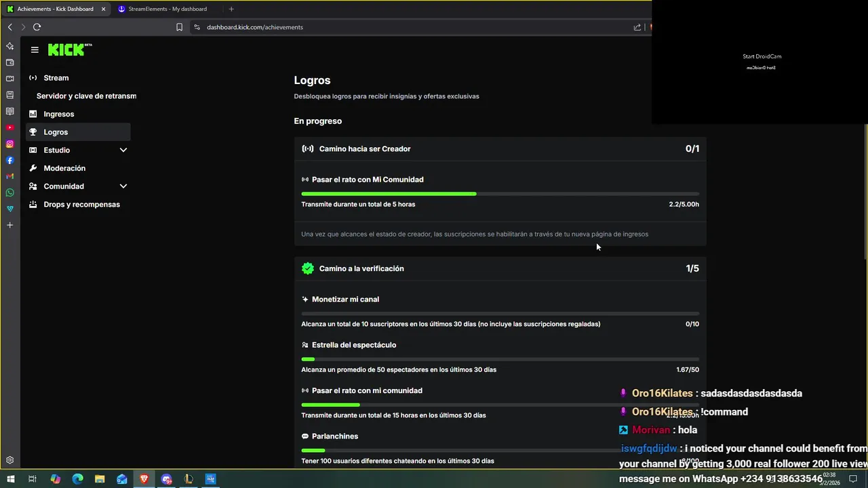868x488 pixels.
Task: Open YouTube from the browser sidebar
Action: click(x=9, y=127)
